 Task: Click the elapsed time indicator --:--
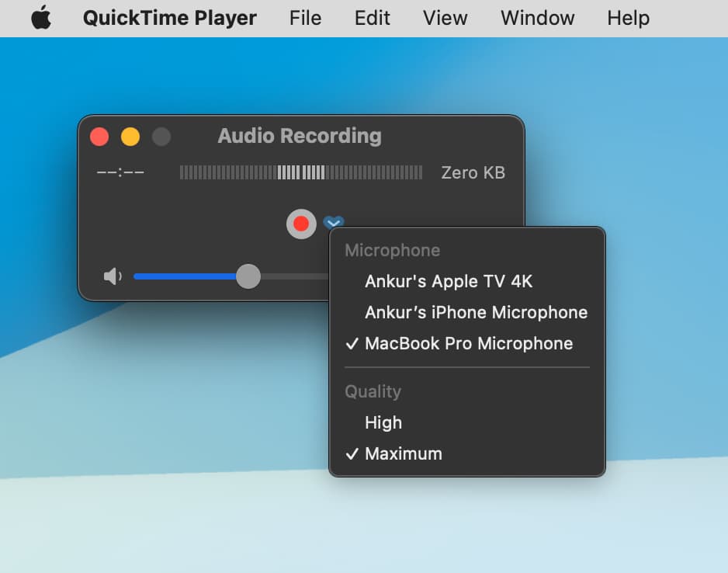120,172
